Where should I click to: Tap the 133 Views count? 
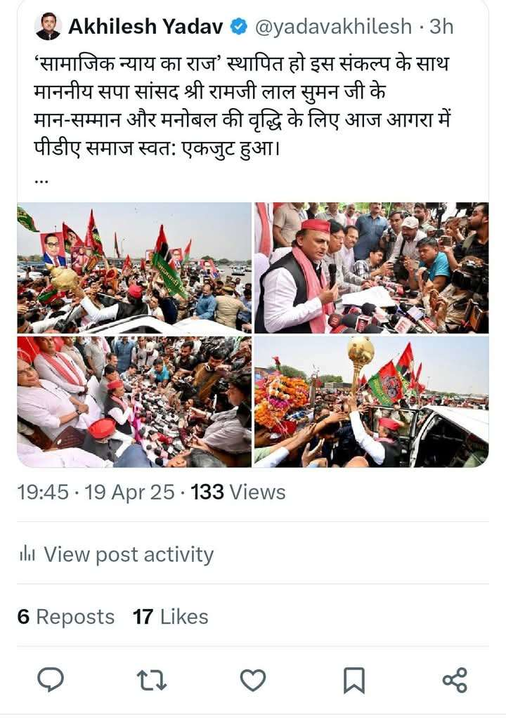coord(238,492)
